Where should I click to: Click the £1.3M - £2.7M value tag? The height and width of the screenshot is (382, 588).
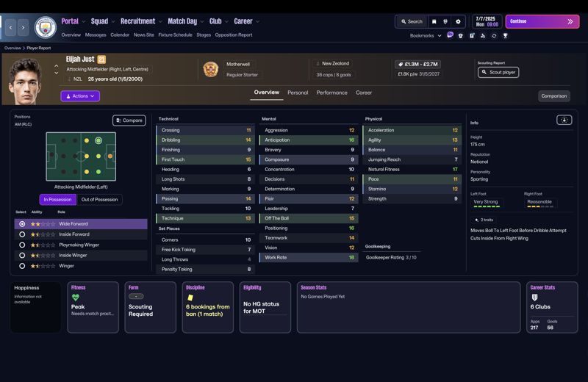(x=417, y=64)
